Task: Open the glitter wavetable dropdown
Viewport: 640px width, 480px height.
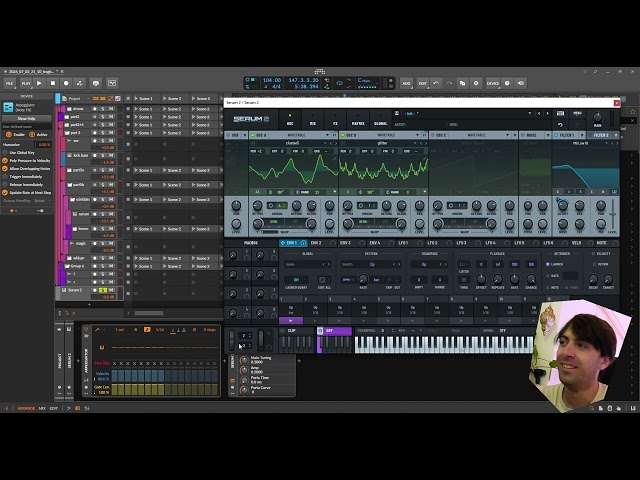Action: 416,143
